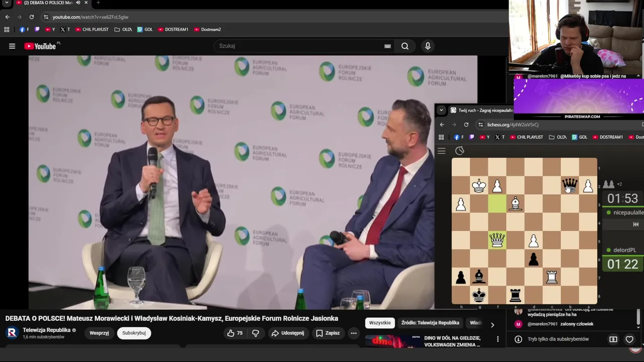Save video with Zapisz button

pos(328,333)
